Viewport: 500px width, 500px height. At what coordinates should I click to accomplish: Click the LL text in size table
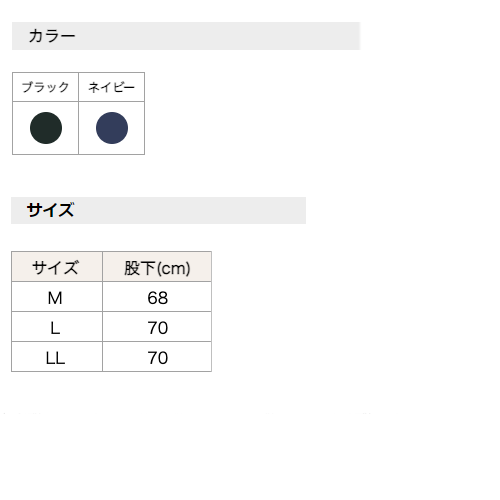click(55, 358)
